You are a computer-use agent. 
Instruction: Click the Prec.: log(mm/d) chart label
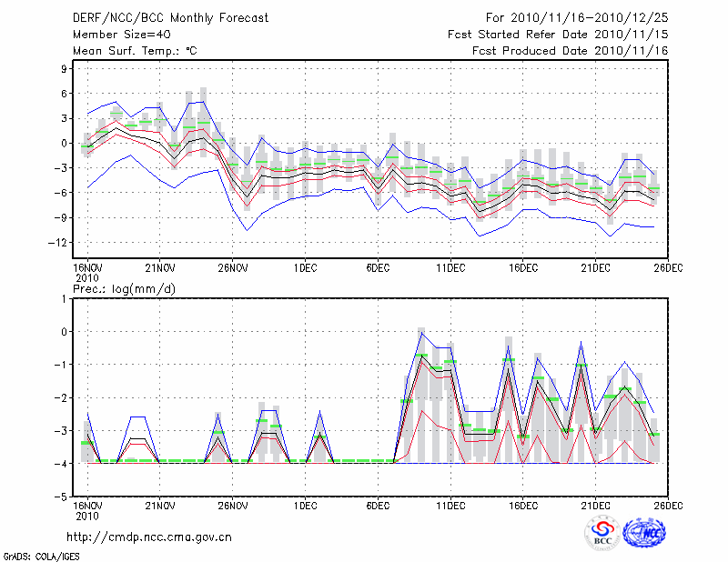tap(124, 289)
